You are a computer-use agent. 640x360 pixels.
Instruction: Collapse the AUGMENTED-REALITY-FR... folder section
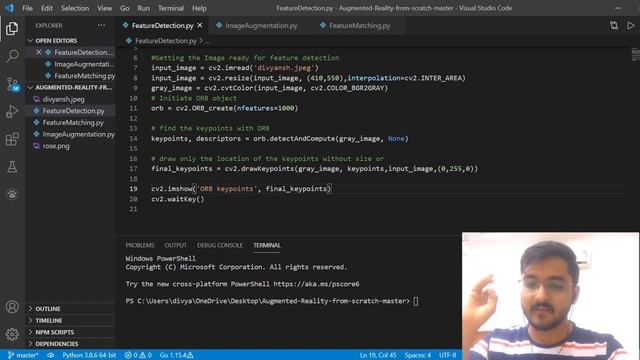click(x=70, y=87)
